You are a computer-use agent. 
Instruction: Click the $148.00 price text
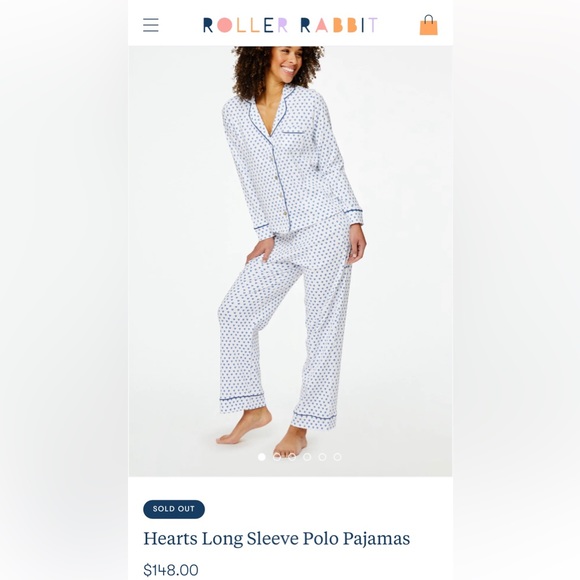pyautogui.click(x=171, y=570)
